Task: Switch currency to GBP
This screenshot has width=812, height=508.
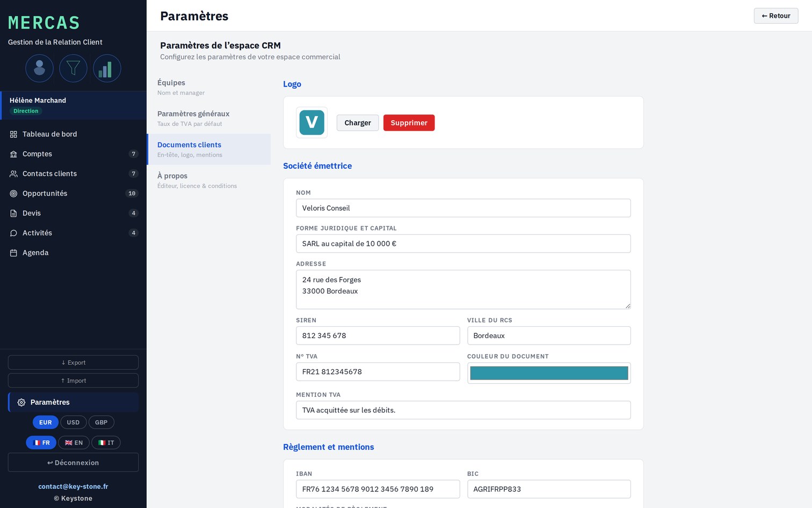Action: point(101,423)
